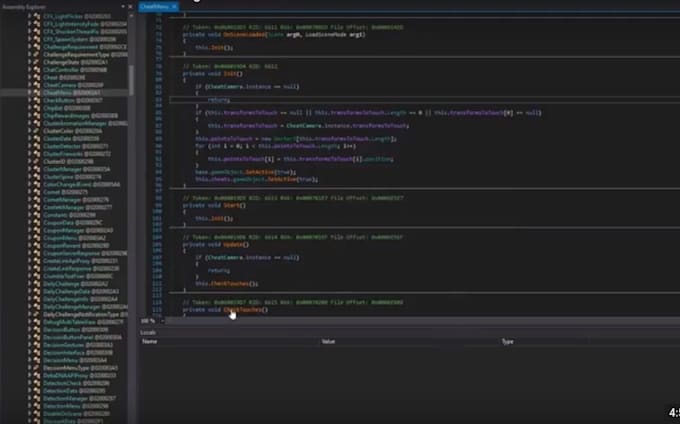Click the scroll up arrow in Assembly Explorer
This screenshot has width=680, height=424.
pyautogui.click(x=131, y=16)
